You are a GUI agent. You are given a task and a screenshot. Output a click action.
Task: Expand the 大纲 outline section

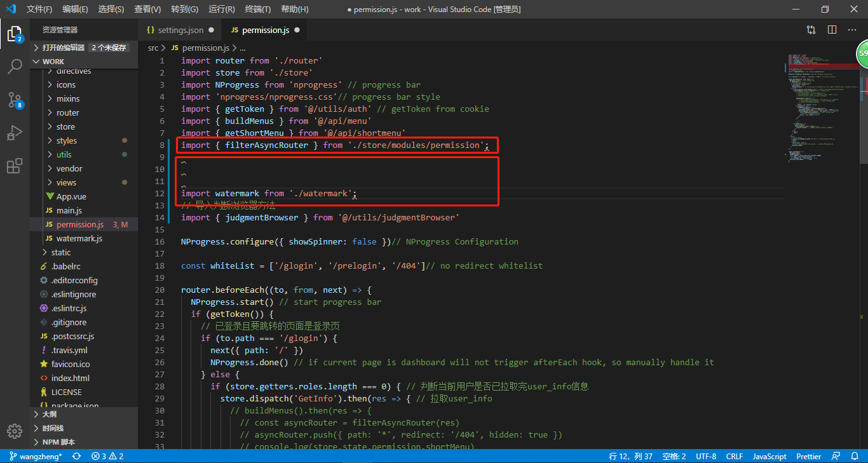coord(49,413)
